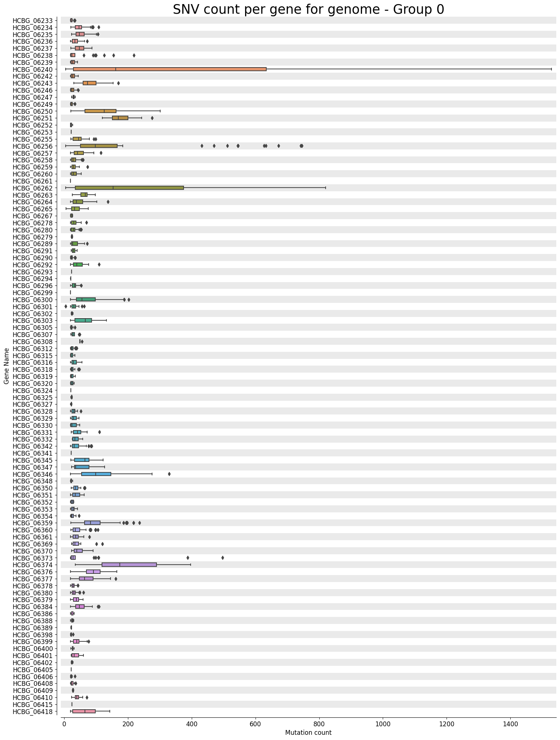Click the green box for HCBG_06300
560x740 pixels.
tap(86, 300)
